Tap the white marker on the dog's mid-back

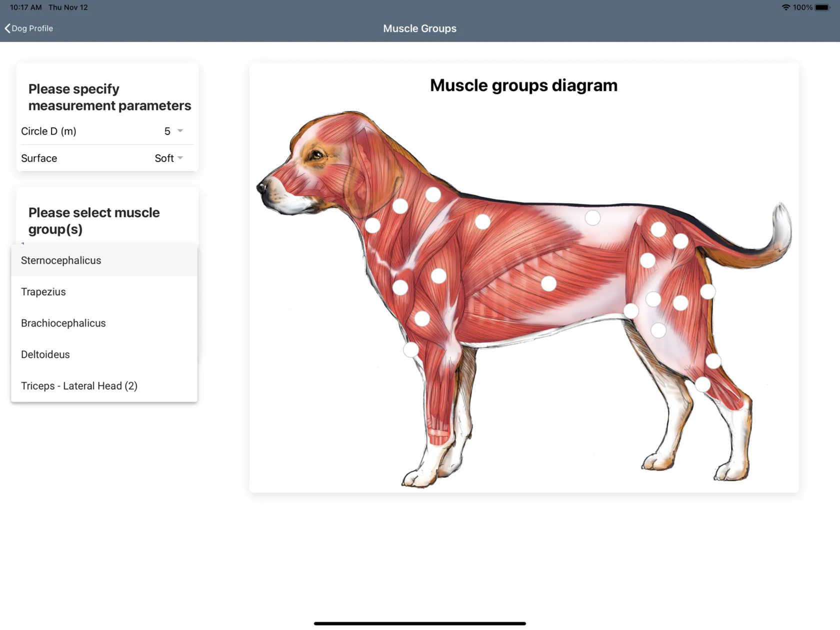pos(592,218)
